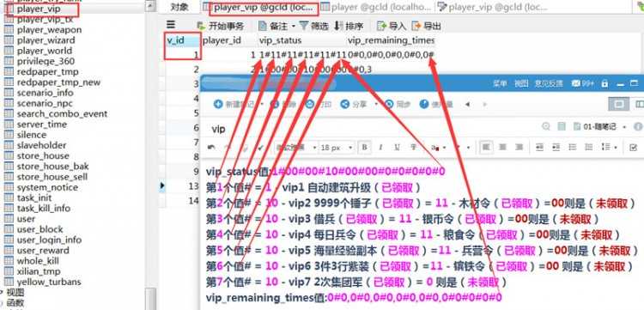The image size is (644, 310).
Task: Open the font color picker in editor
Action: [435, 147]
